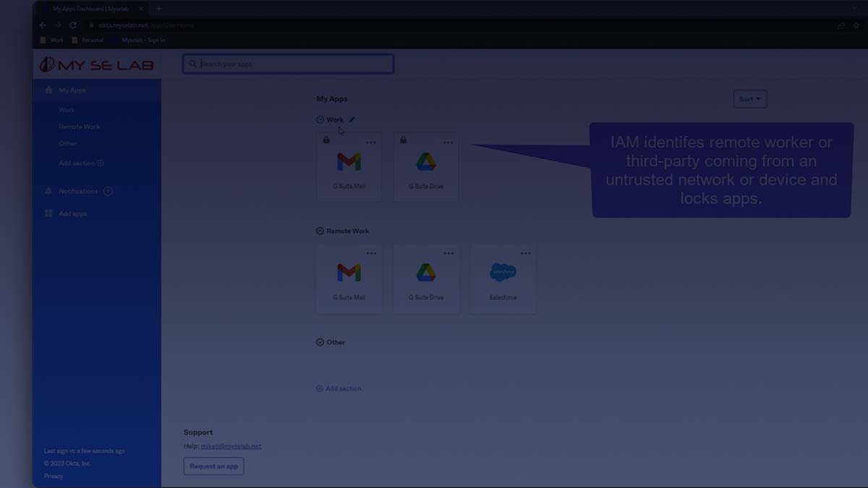
Task: Click lock icon on Work G Suite Drive
Action: [403, 140]
